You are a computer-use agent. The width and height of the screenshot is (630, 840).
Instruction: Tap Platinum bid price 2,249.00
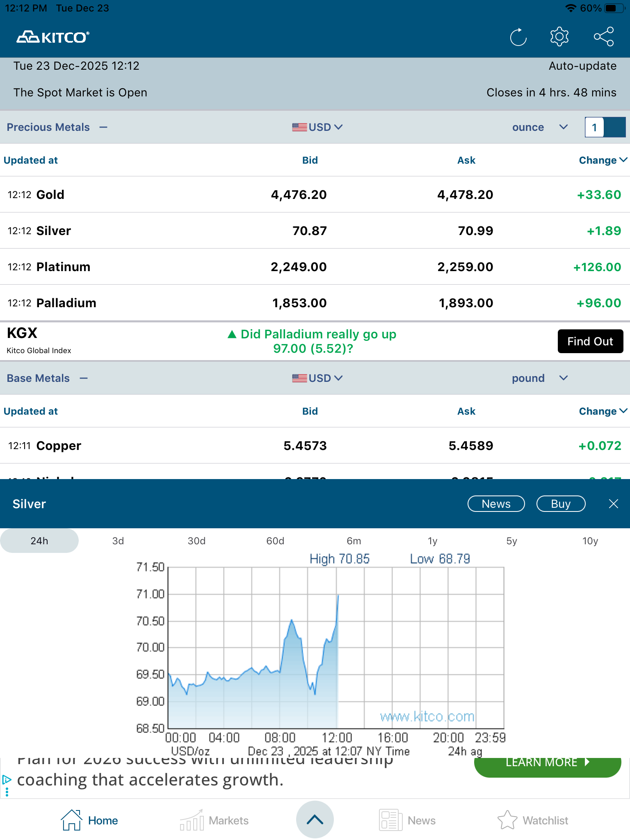299,267
